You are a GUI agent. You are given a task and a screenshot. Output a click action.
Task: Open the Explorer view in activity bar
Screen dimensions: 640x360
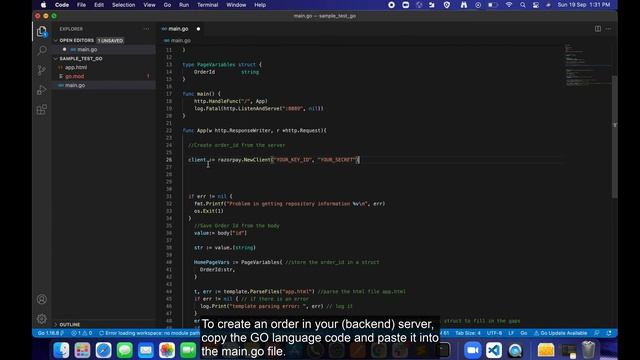click(x=42, y=31)
